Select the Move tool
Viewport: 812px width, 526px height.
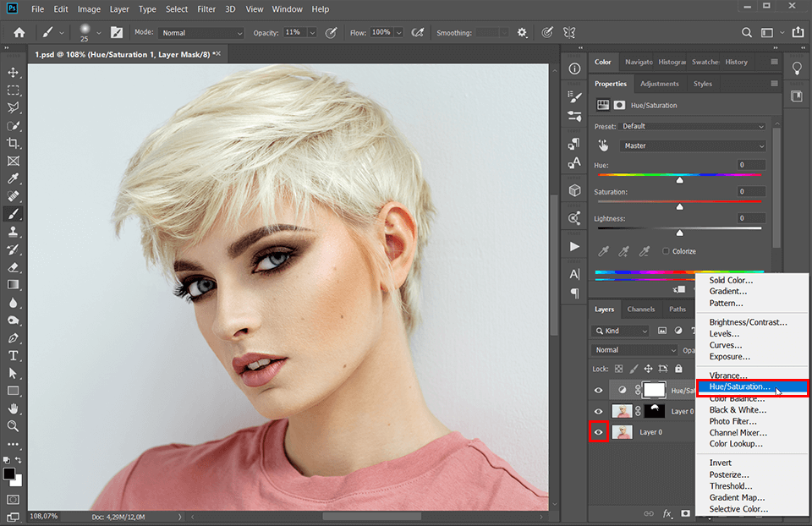(x=14, y=72)
